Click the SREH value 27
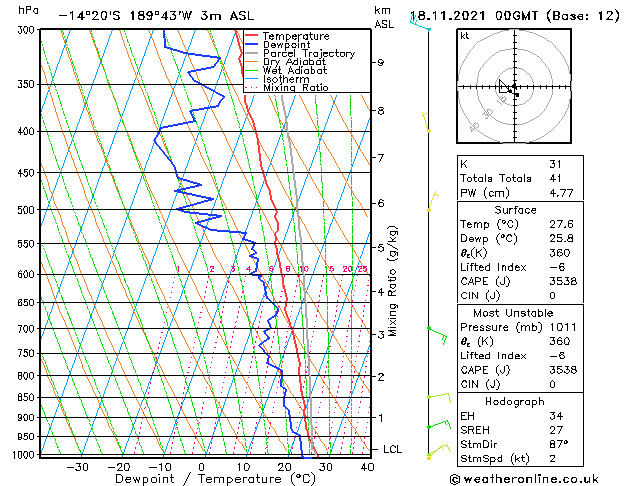 point(556,430)
